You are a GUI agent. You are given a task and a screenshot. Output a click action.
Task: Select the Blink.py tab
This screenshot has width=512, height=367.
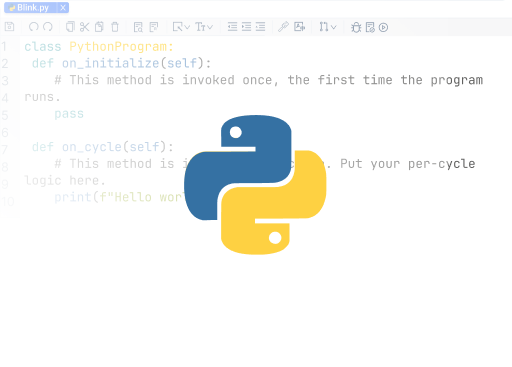click(33, 8)
